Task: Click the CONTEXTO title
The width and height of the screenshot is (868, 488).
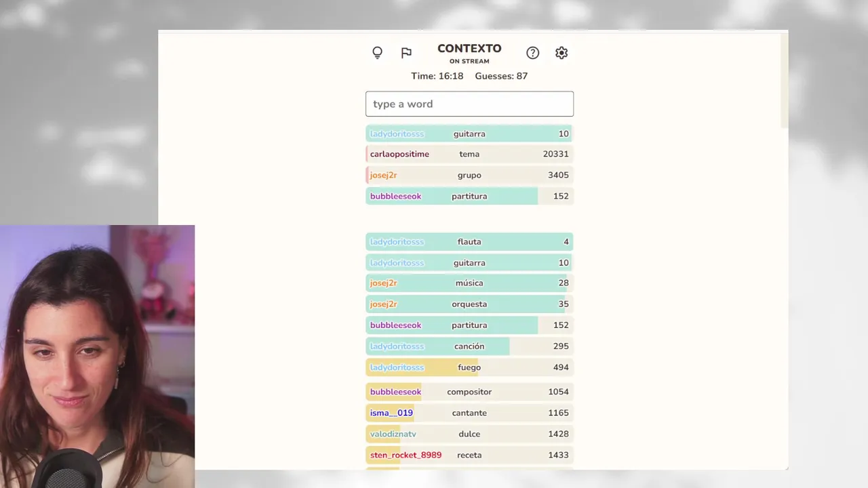Action: 469,48
